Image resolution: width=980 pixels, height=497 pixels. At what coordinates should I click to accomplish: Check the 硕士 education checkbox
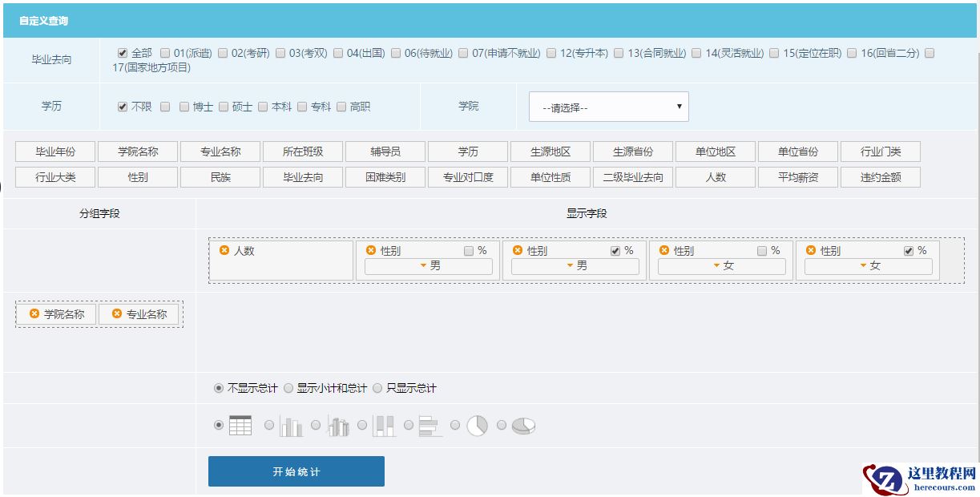click(x=223, y=107)
